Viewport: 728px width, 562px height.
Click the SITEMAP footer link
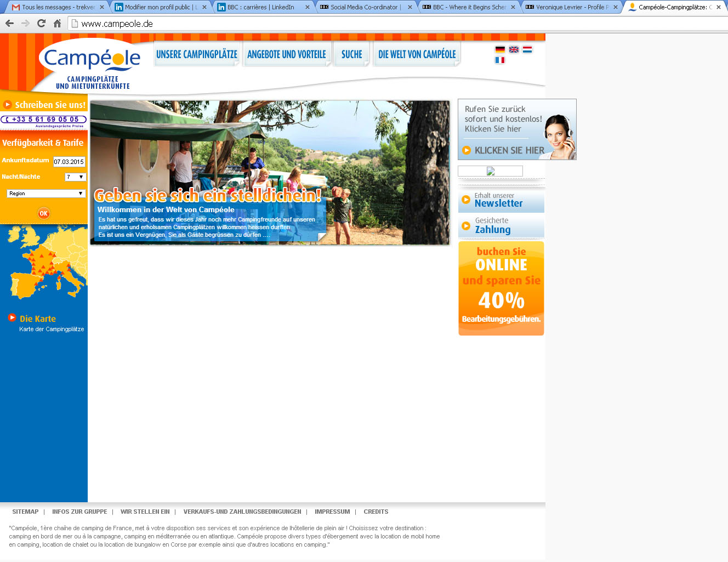click(x=25, y=512)
